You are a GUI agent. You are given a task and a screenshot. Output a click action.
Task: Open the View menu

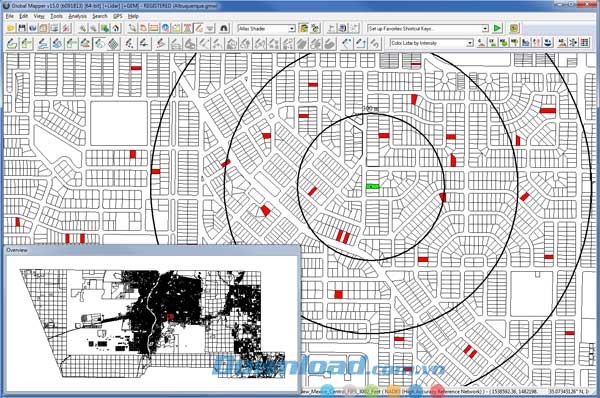coord(39,16)
